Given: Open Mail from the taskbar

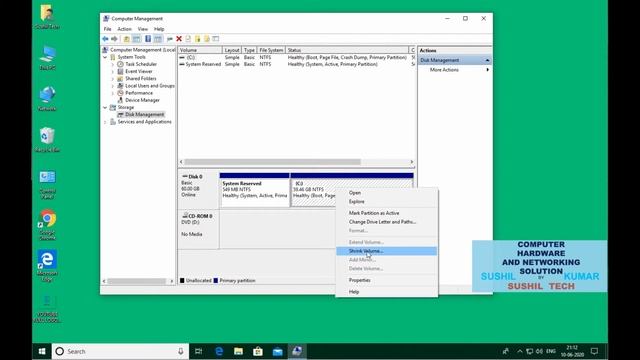Looking at the screenshot, I should (278, 351).
